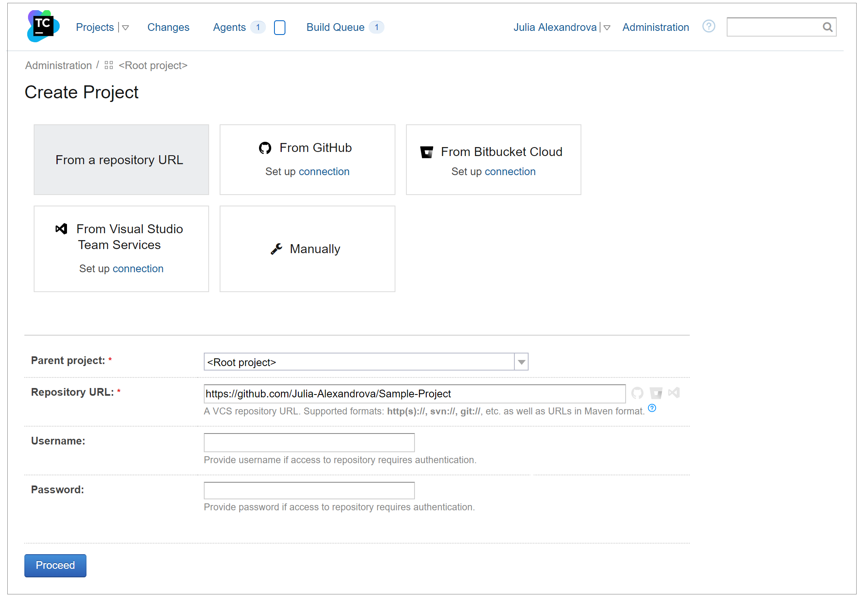Click the From a repository URL option
The image size is (868, 607).
coord(121,160)
